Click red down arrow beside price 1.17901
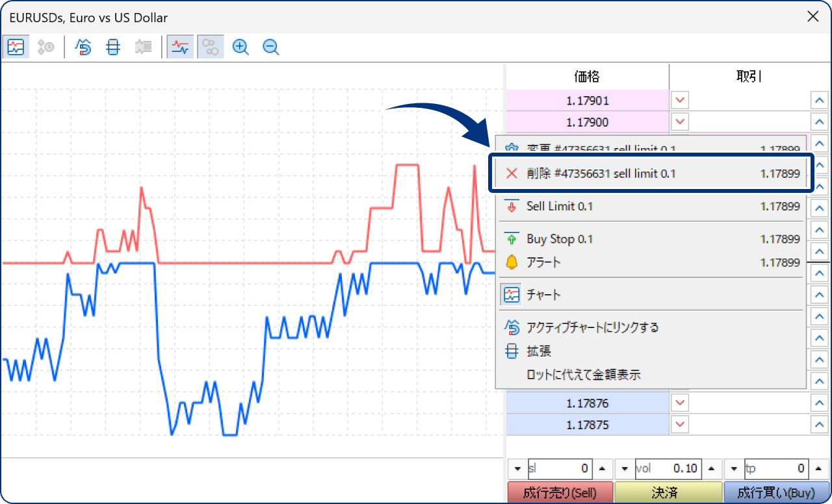 (680, 101)
